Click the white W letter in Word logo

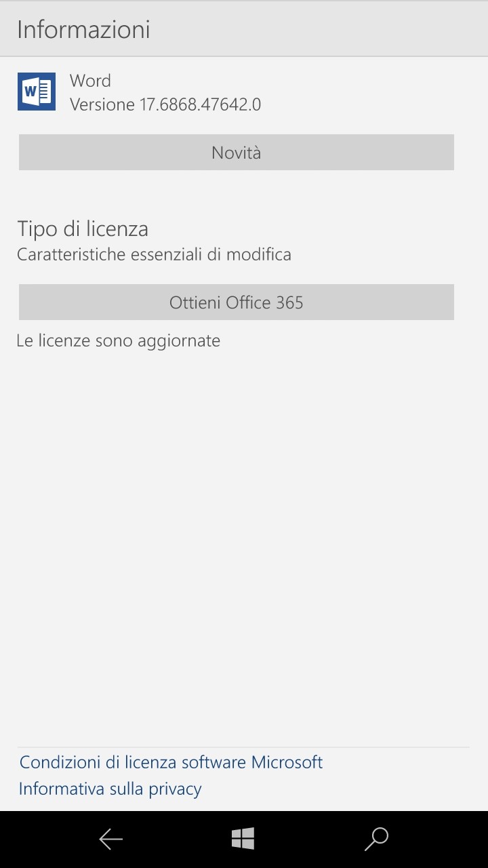coord(30,92)
